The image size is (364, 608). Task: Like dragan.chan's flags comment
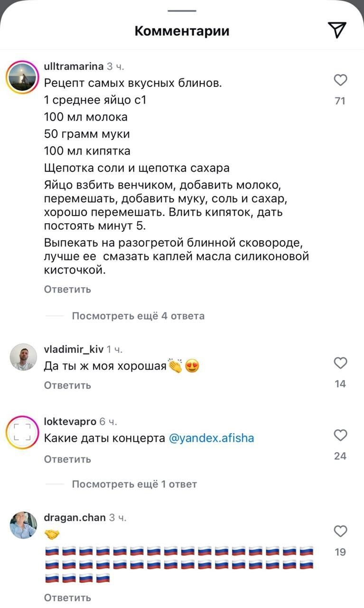[340, 531]
